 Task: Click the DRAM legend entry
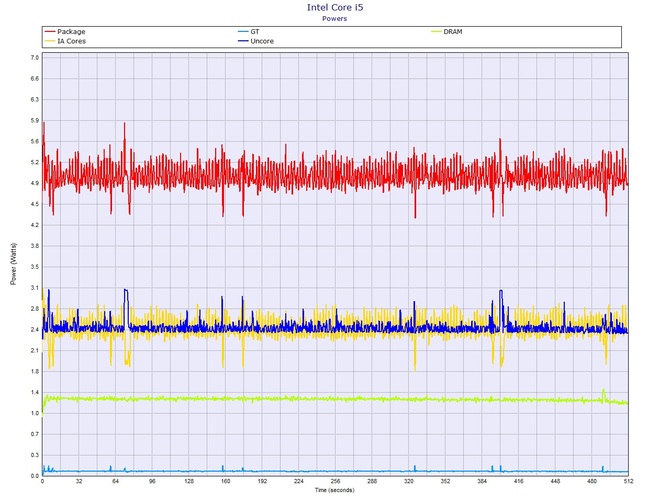click(447, 32)
